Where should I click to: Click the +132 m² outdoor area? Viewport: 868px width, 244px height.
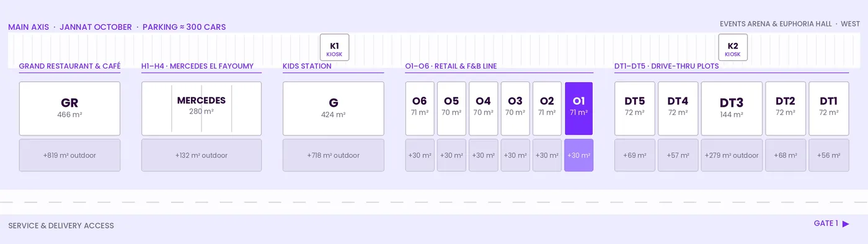tap(201, 155)
